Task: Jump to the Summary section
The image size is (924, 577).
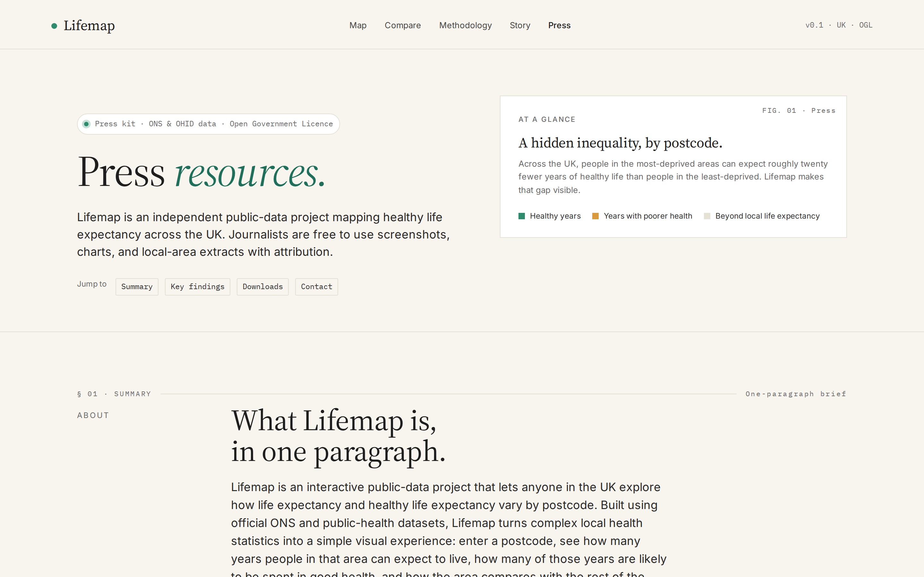Action: (137, 287)
